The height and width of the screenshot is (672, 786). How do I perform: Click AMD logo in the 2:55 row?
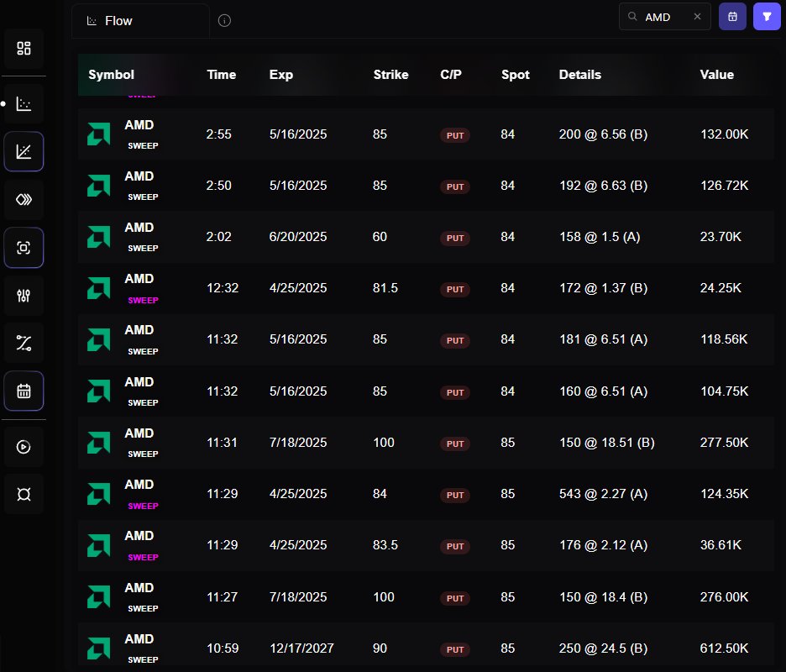point(99,134)
